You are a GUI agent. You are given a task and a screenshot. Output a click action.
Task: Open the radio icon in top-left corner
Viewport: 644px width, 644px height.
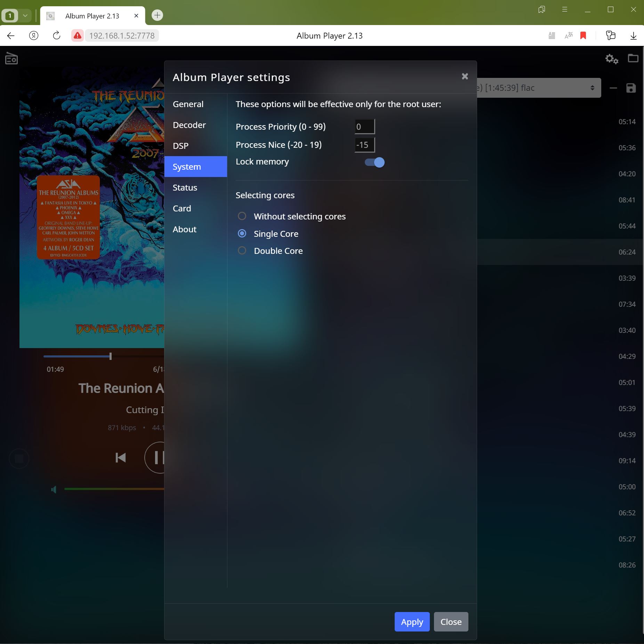(11, 59)
